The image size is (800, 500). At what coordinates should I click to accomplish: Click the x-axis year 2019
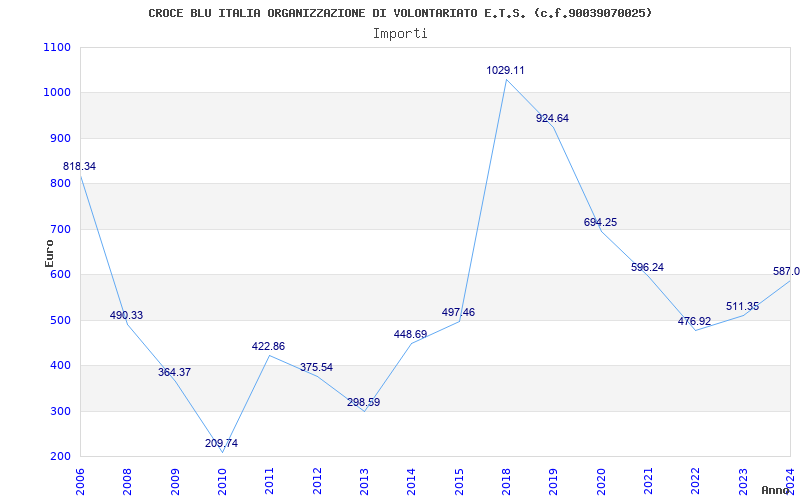[x=554, y=482]
